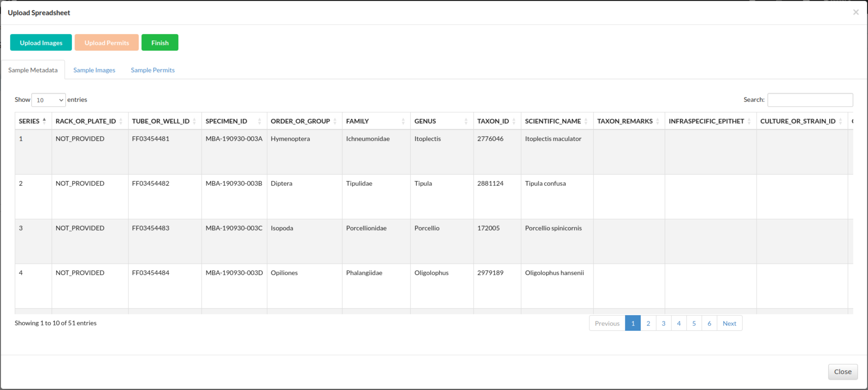Viewport: 868px width, 390px height.
Task: Click the Tipulidae family cell
Action: [376, 197]
